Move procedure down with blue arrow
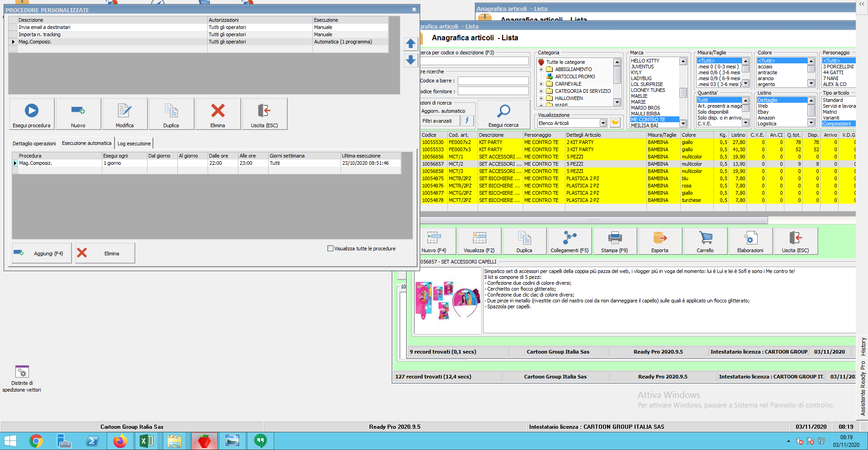Viewport: 868px width, 450px height. pyautogui.click(x=411, y=60)
